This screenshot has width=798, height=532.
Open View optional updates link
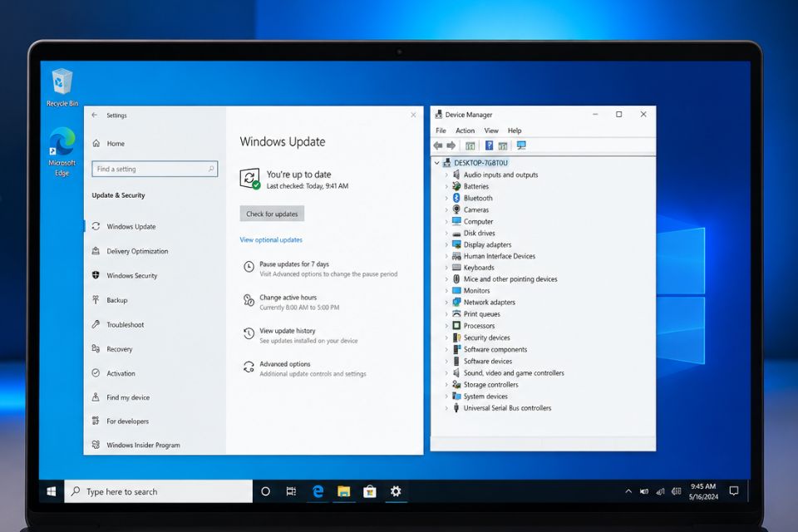pyautogui.click(x=271, y=239)
